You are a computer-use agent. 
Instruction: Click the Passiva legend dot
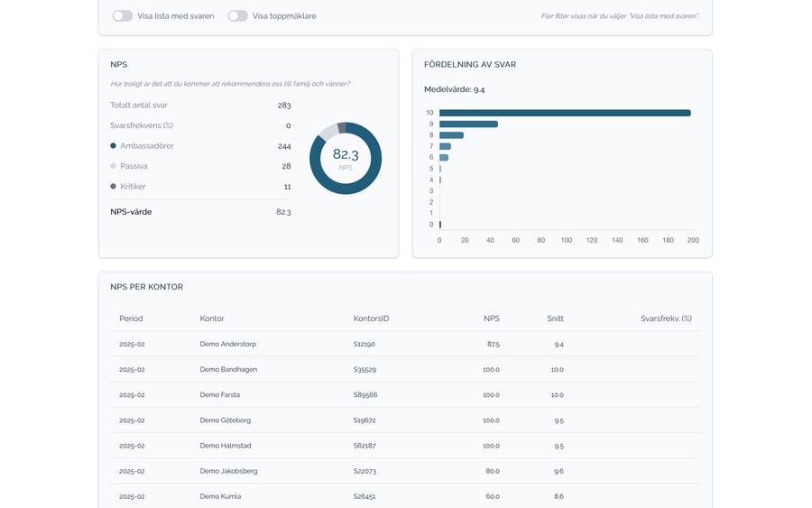coord(113,166)
